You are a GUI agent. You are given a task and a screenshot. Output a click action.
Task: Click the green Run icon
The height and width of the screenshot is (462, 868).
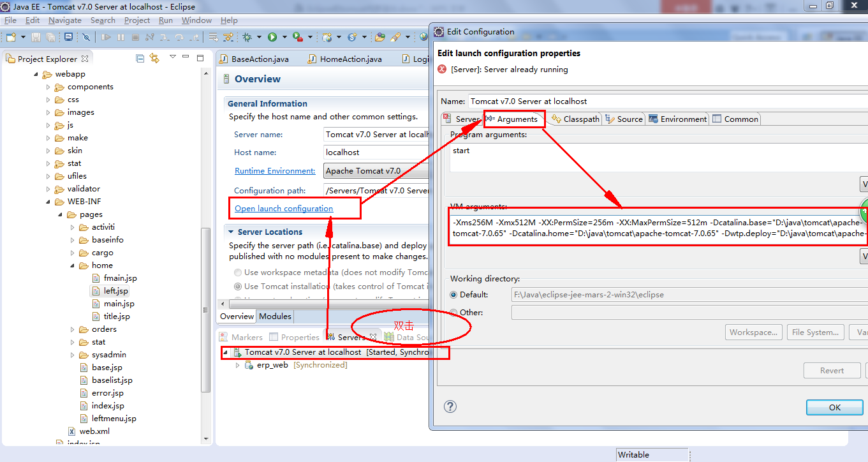pos(272,37)
